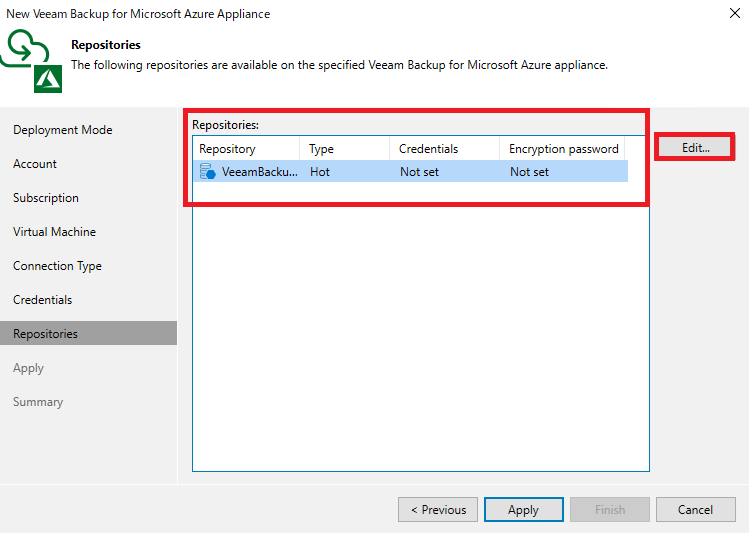Cancel the appliance wizard

tap(696, 510)
